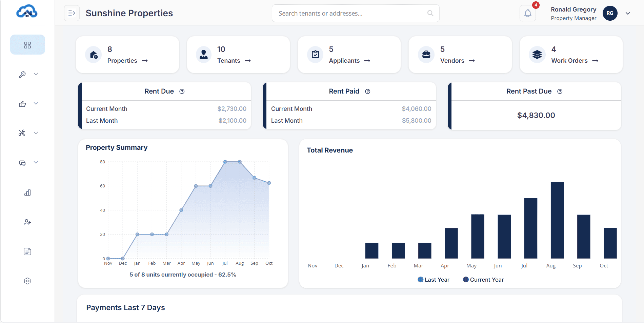View the Work Orders card
The image size is (644, 323).
pyautogui.click(x=575, y=61)
